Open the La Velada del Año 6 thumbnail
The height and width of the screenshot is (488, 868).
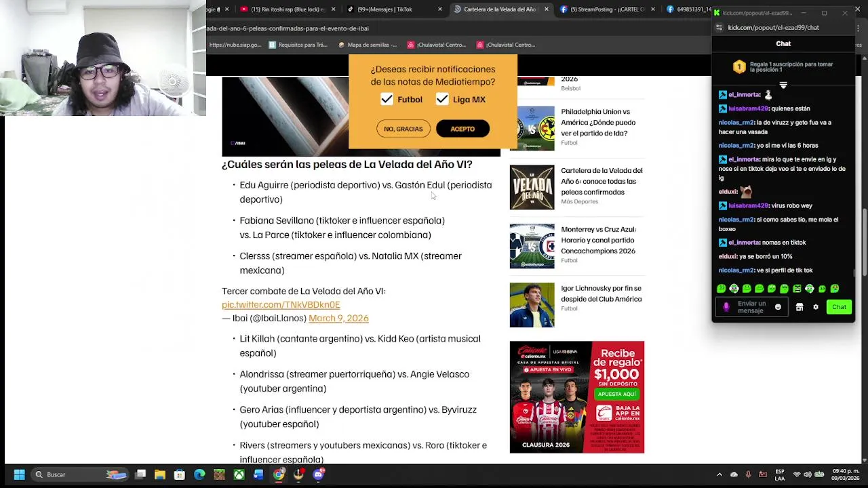click(x=532, y=187)
